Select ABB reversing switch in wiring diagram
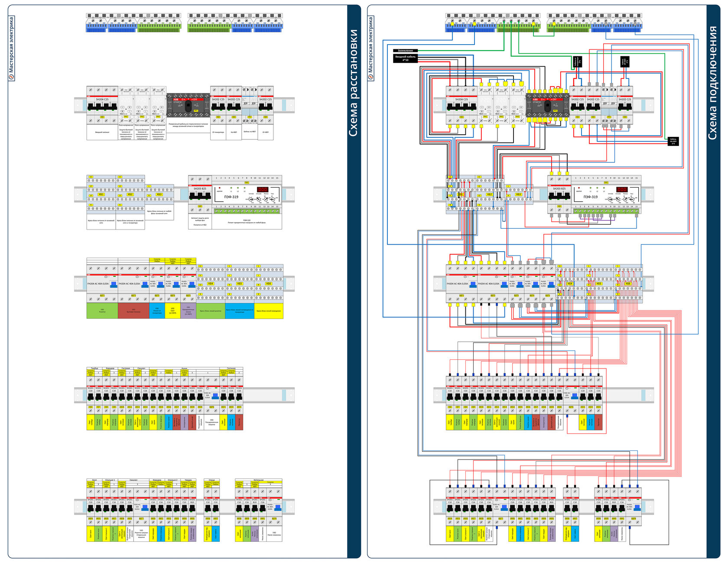Image resolution: width=728 pixels, height=563 pixels. (547, 106)
